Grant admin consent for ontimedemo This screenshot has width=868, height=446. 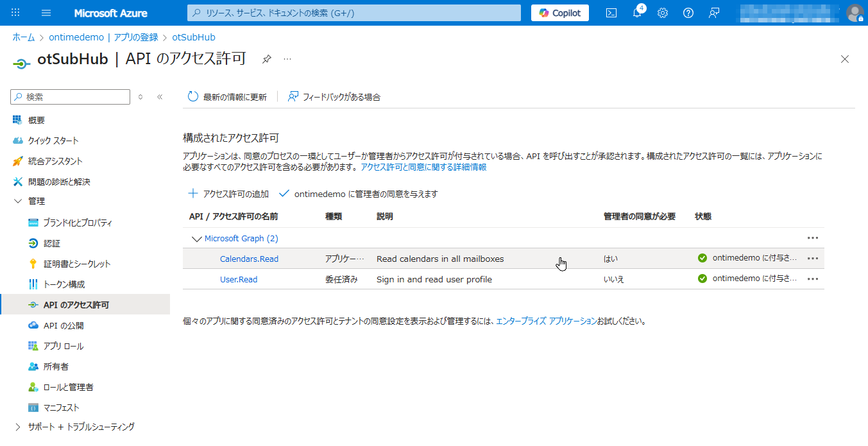[x=359, y=194]
